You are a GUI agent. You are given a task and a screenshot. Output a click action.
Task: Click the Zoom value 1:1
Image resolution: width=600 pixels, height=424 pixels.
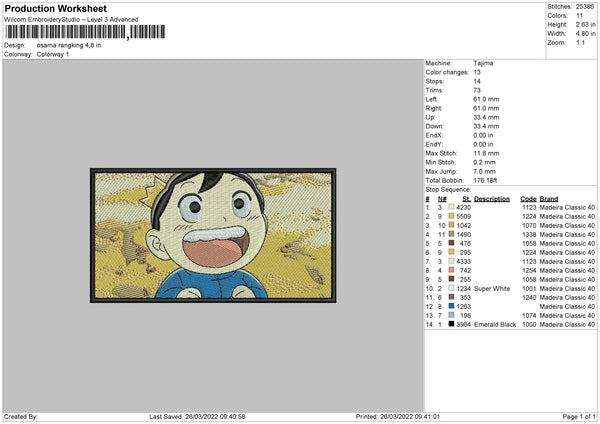(580, 42)
